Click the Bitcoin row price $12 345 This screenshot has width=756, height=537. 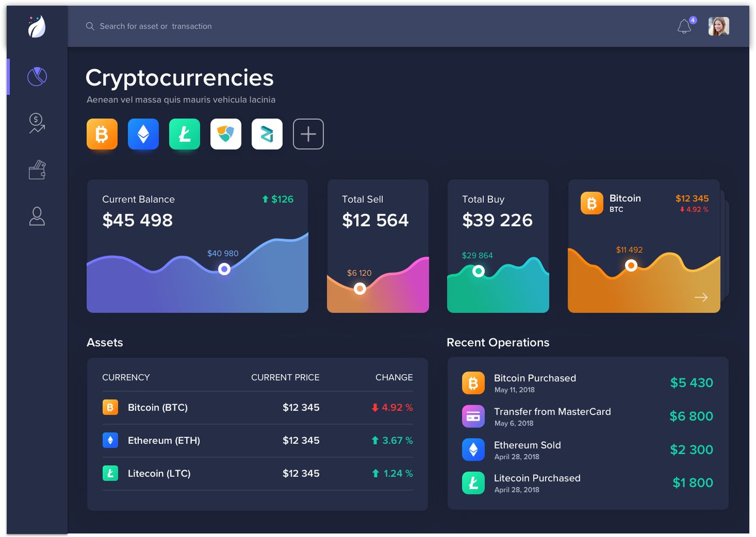pos(301,407)
